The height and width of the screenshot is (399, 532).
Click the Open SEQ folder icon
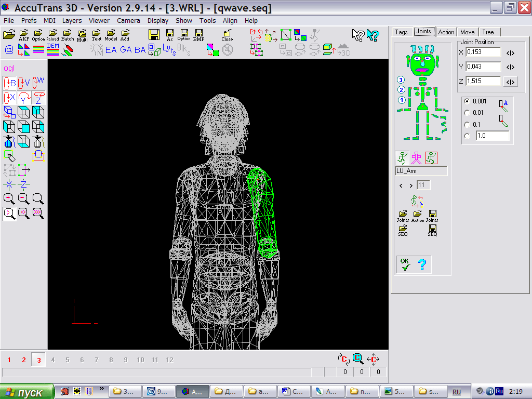pyautogui.click(x=403, y=230)
